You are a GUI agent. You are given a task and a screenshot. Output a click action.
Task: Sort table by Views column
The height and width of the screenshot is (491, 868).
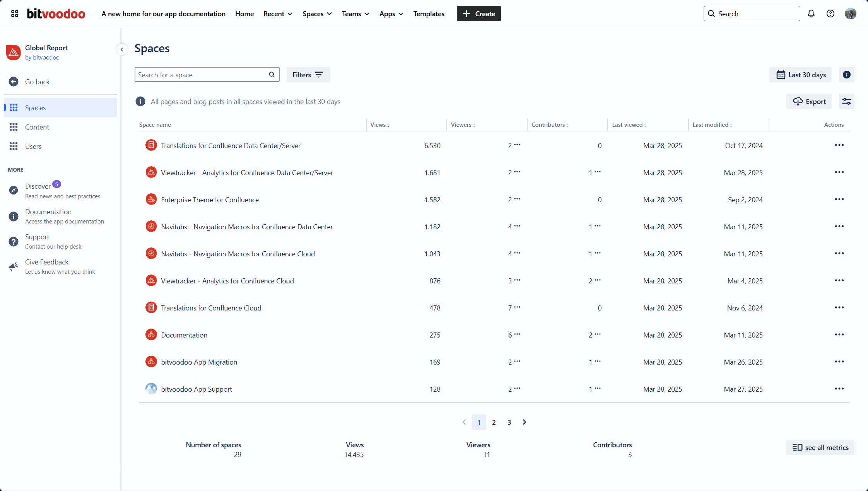pos(380,124)
